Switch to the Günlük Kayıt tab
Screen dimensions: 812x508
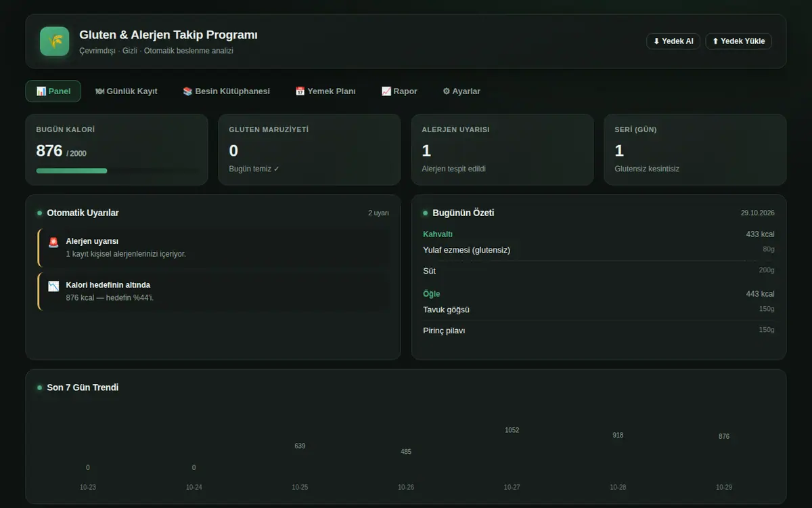pos(127,91)
